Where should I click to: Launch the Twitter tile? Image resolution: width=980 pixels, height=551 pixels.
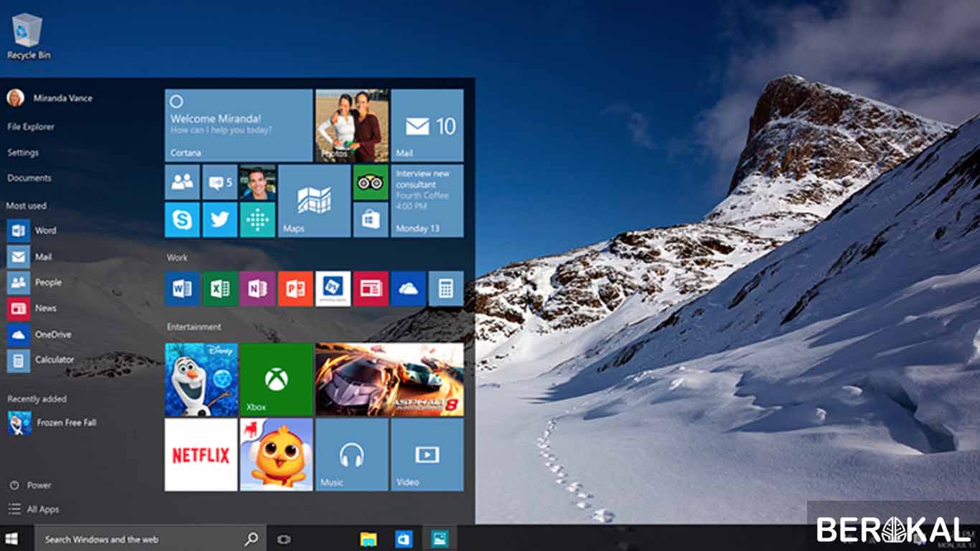(220, 220)
